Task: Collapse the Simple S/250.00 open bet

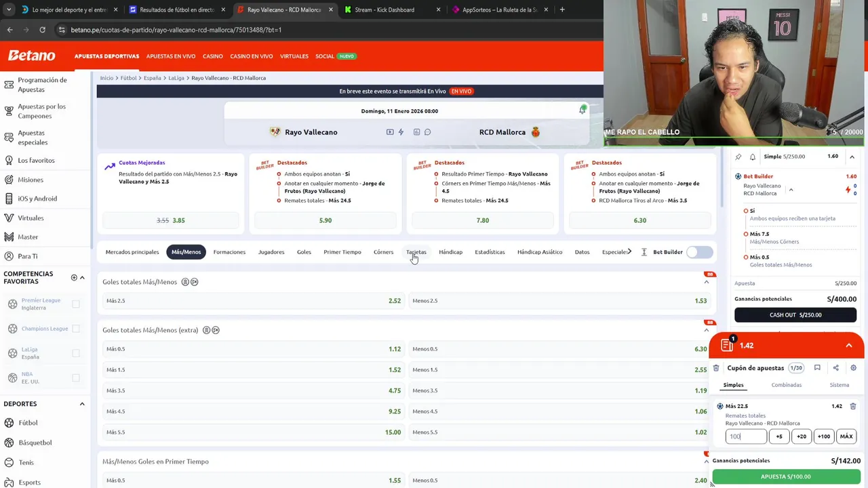Action: point(852,157)
